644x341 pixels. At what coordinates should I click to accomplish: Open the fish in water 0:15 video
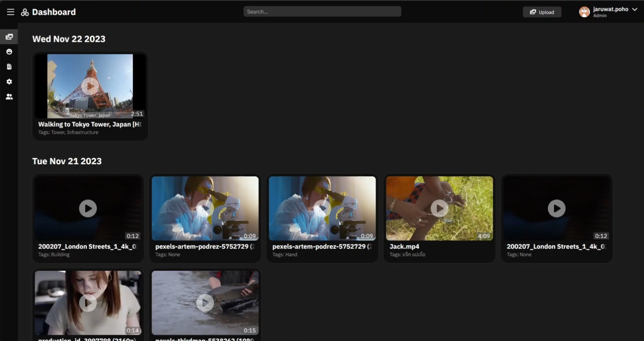205,303
